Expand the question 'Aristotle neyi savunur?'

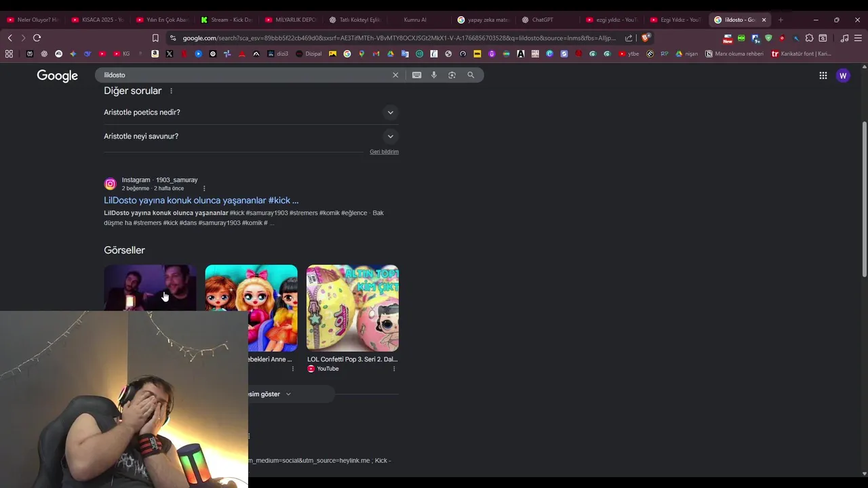(x=251, y=136)
